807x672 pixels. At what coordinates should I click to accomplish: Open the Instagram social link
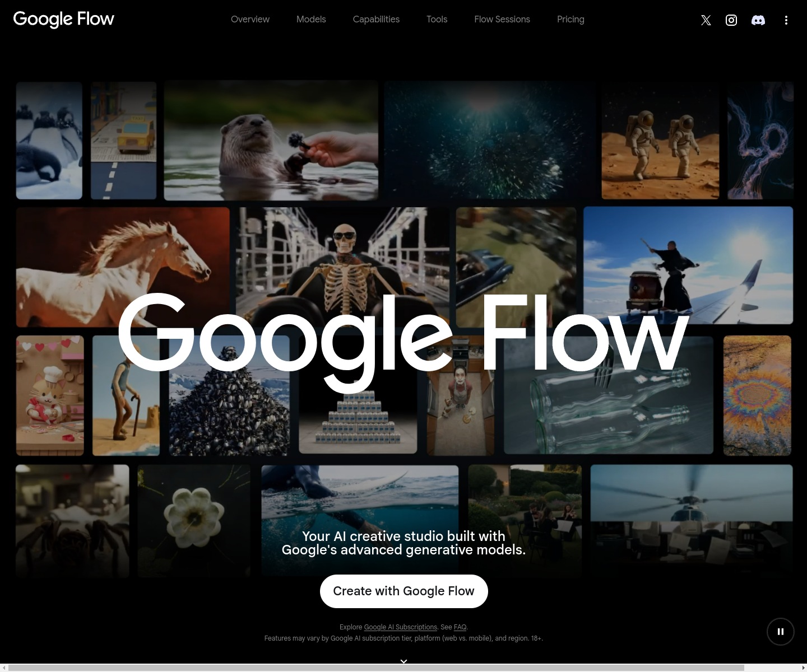pos(731,20)
